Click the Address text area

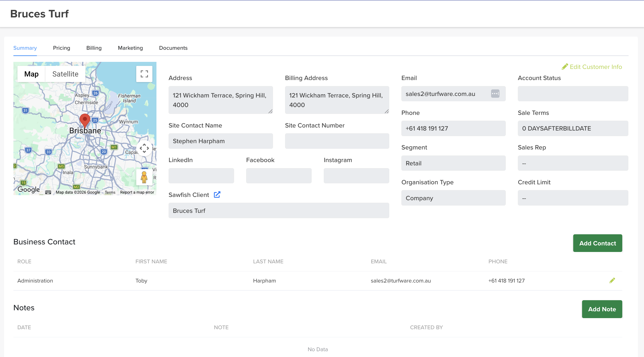(221, 100)
